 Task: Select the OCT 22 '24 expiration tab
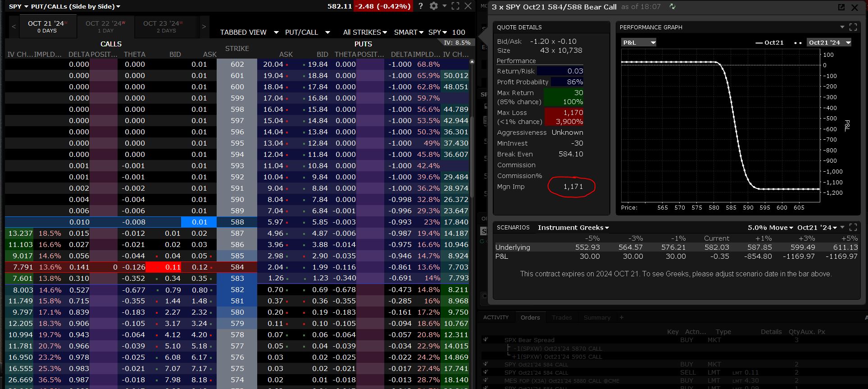pyautogui.click(x=105, y=27)
